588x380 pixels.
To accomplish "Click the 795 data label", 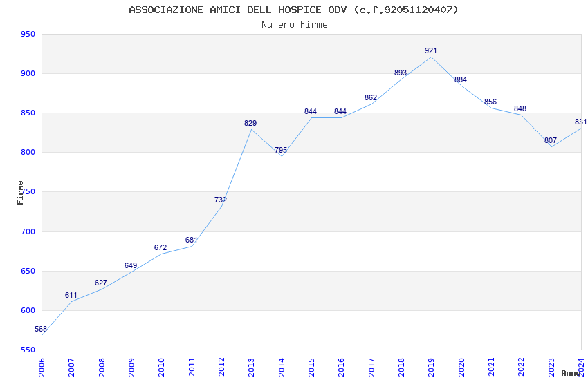I will [x=281, y=150].
